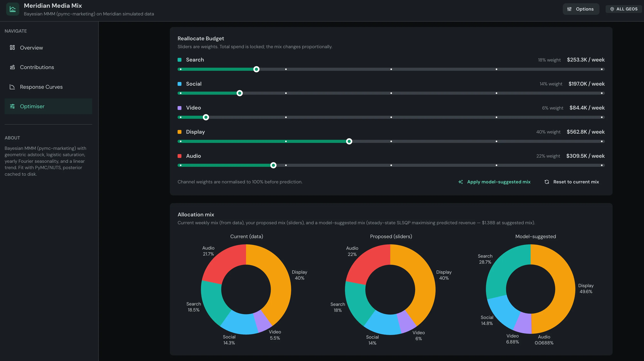Screen dimensions: 644x361
Task: Click the 'Meridian Media Mix' title
Action: [53, 6]
